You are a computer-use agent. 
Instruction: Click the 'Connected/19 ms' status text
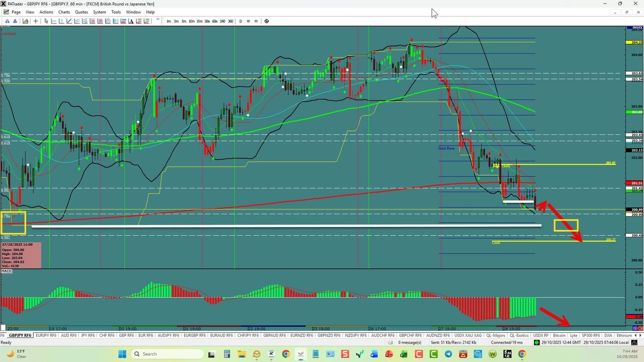[x=507, y=342]
